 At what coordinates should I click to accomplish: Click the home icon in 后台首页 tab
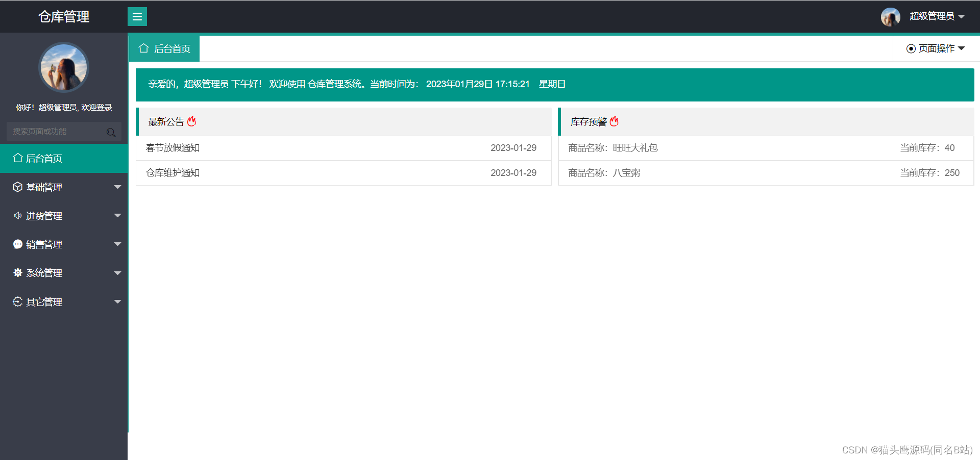(143, 48)
